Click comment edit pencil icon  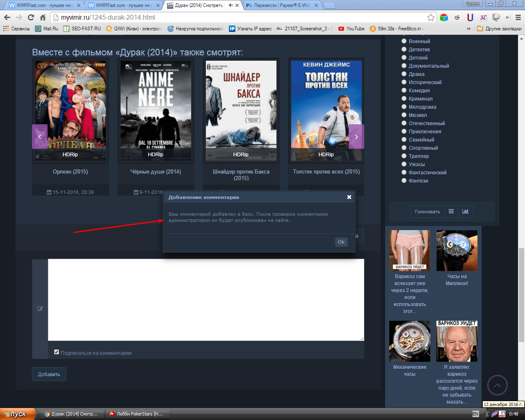[40, 308]
